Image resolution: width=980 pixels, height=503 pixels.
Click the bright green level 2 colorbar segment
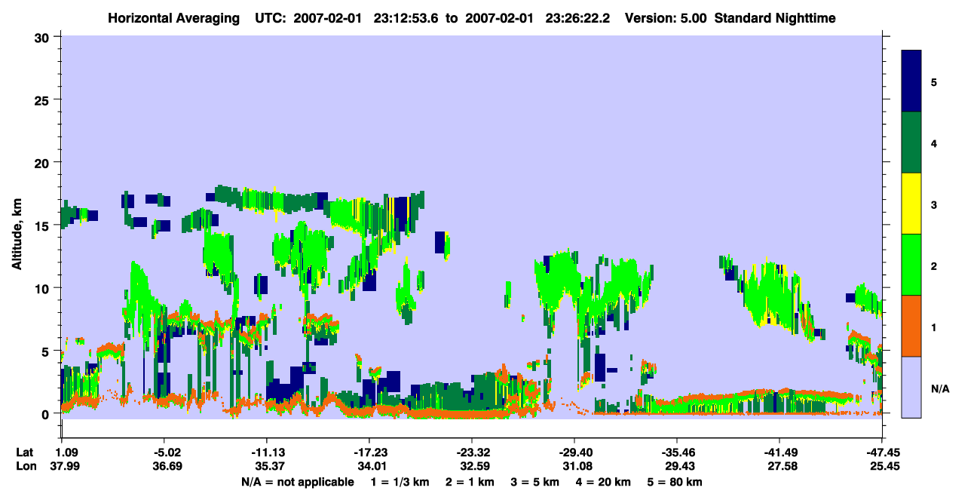click(911, 265)
